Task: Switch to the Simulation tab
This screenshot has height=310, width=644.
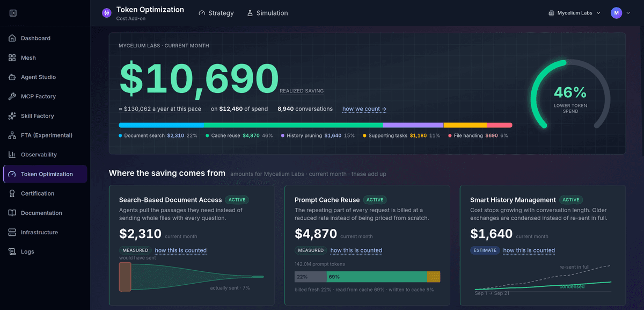Action: coord(267,13)
